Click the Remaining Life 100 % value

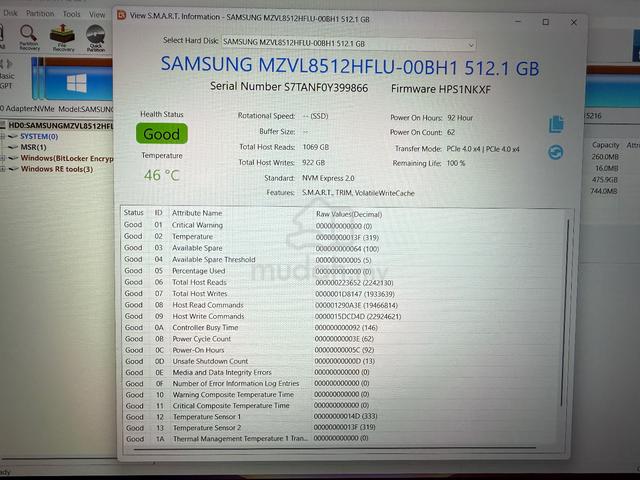[456, 163]
